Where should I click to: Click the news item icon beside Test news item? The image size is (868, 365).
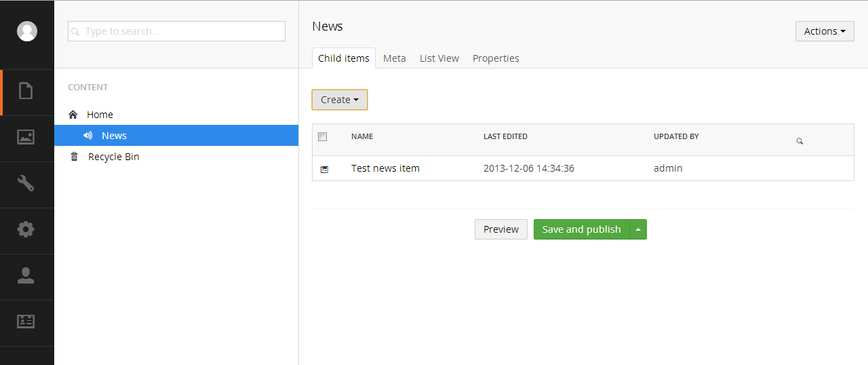(324, 169)
